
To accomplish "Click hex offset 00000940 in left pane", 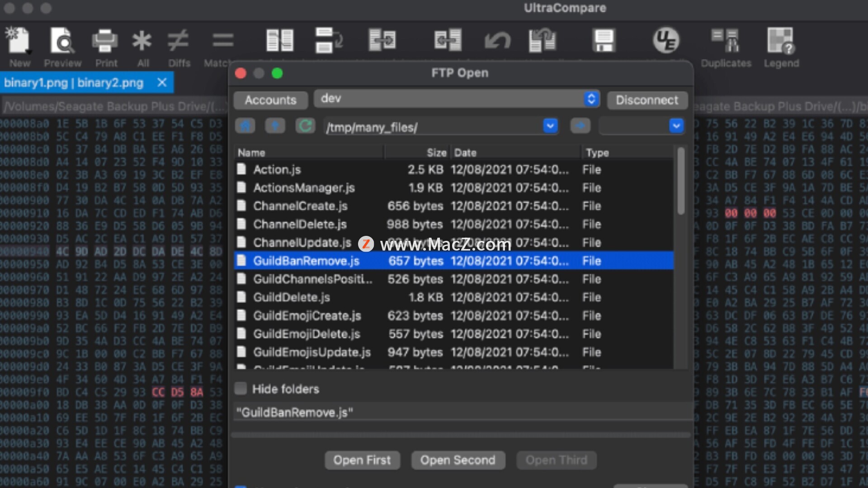I will click(x=25, y=251).
